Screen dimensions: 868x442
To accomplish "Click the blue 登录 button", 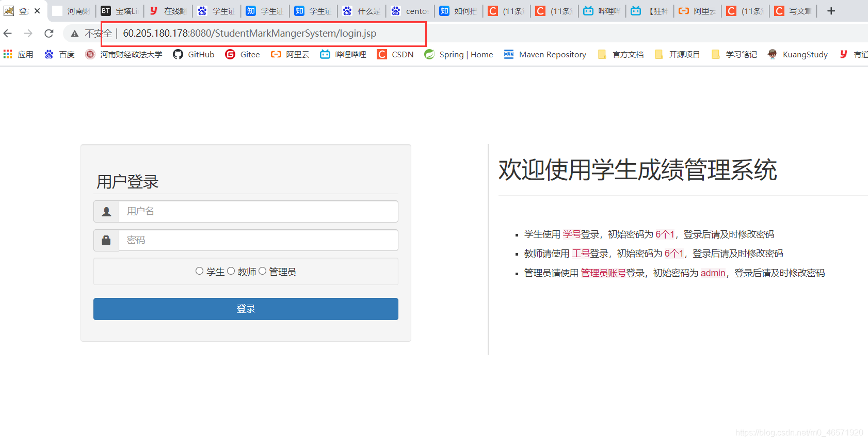I will pos(246,309).
